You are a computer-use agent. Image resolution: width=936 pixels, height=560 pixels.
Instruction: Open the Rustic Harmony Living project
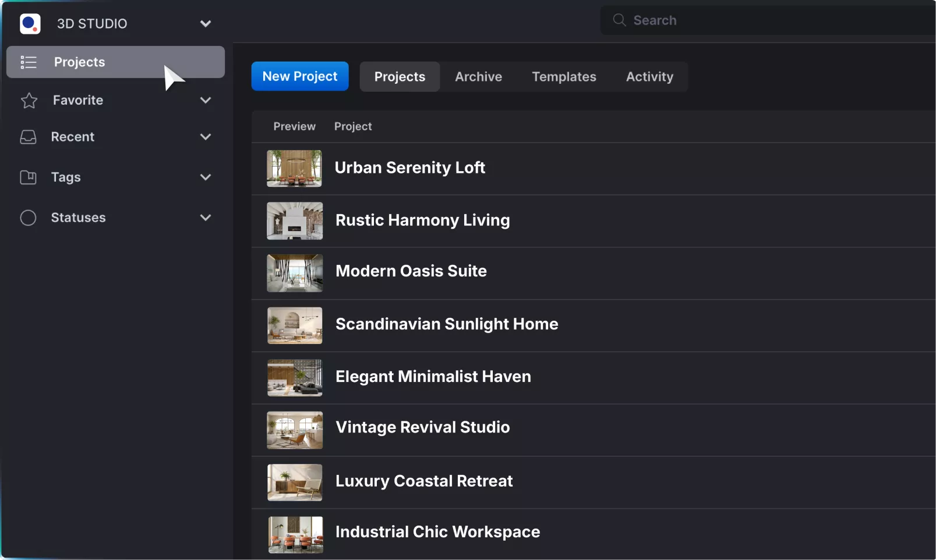pyautogui.click(x=422, y=221)
